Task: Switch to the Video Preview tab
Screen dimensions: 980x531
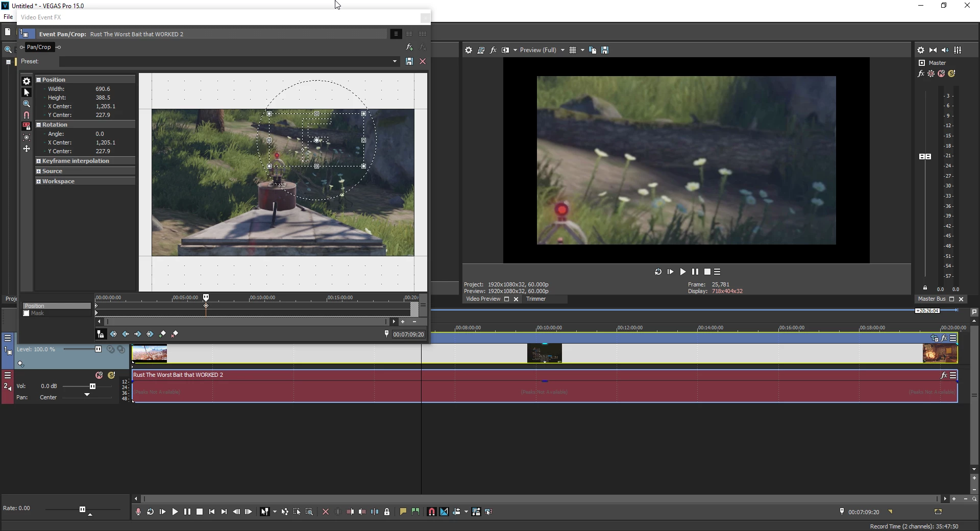Action: click(x=483, y=299)
